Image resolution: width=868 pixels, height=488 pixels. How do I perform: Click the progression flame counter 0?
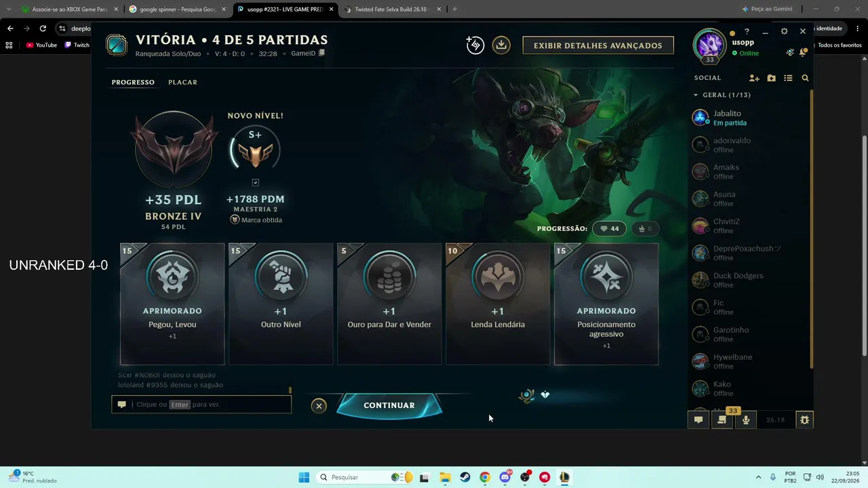(x=644, y=229)
